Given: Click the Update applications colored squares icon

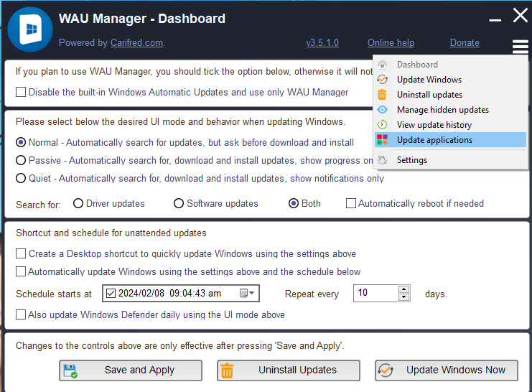Looking at the screenshot, I should (383, 140).
